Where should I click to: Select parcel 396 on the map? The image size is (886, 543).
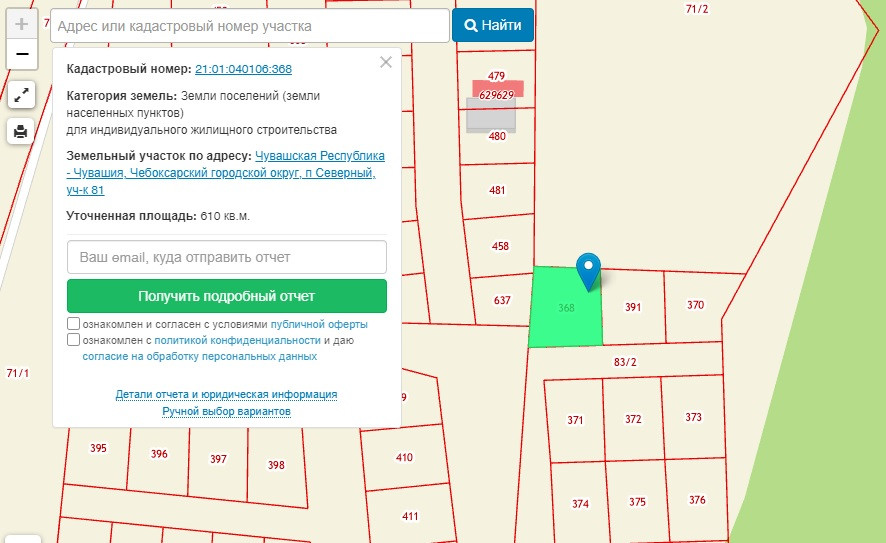coord(159,454)
